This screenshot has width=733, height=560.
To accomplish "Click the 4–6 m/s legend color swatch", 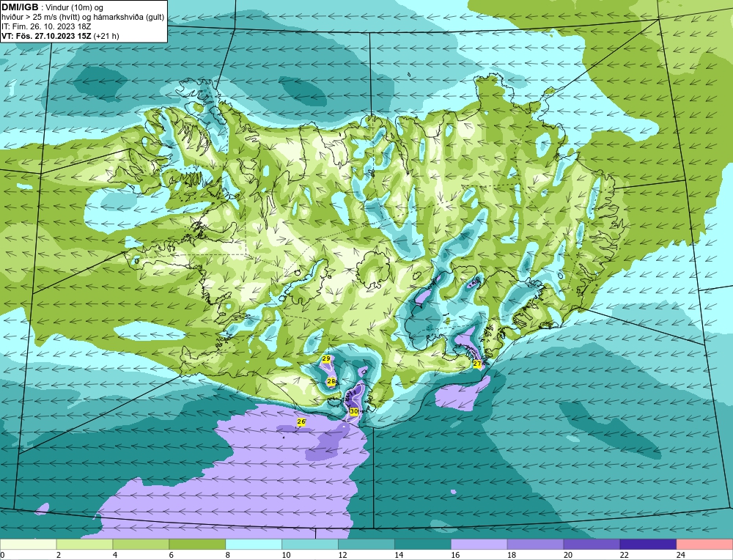I will coord(141,545).
